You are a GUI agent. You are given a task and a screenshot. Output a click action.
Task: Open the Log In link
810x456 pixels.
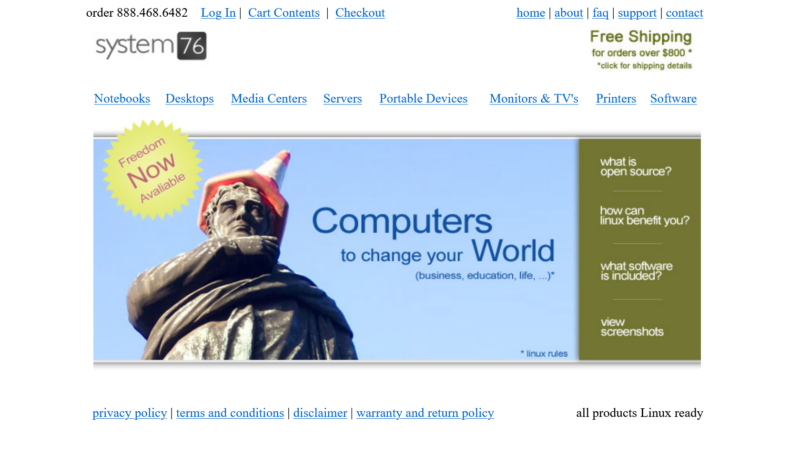218,13
